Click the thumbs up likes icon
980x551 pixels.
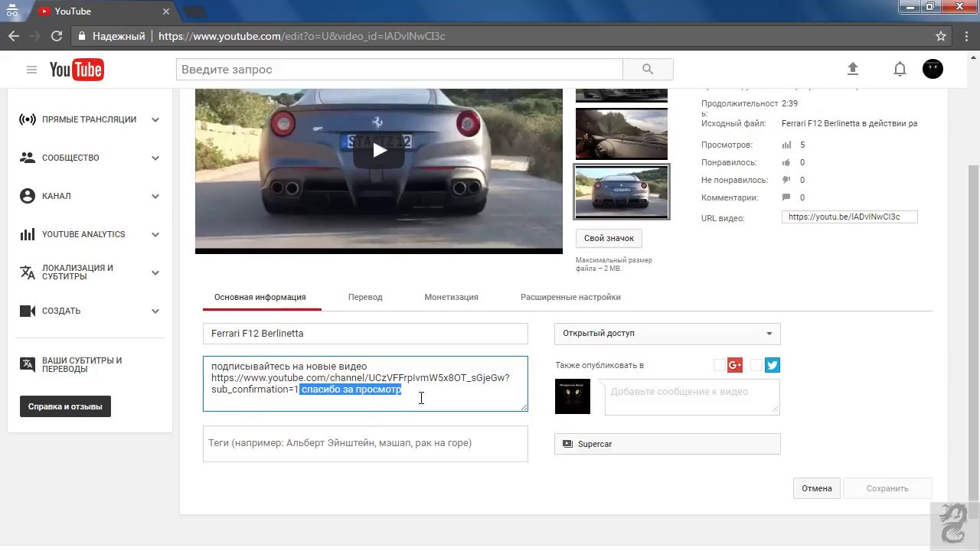(786, 162)
